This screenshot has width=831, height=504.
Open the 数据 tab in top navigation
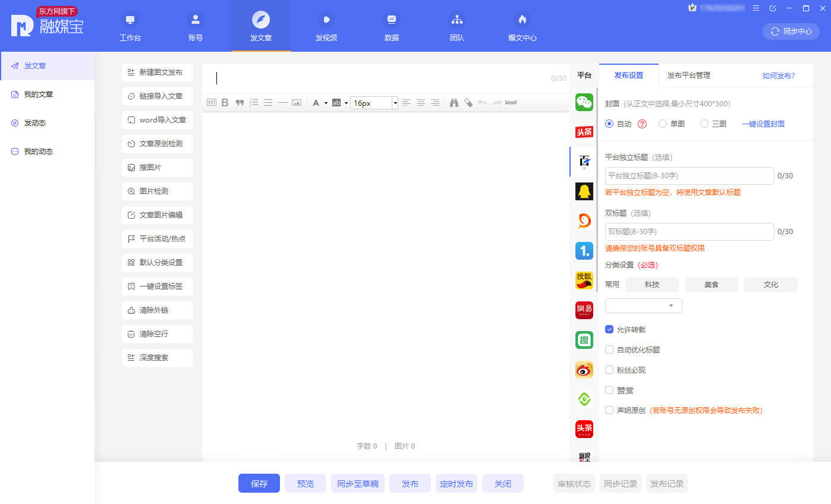(x=392, y=26)
